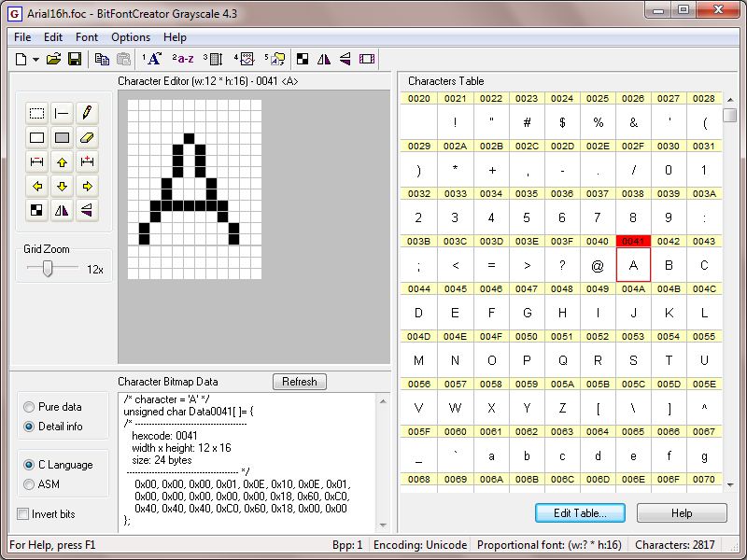The image size is (747, 560).
Task: Expand the New file dropdown arrow
Action: pos(35,59)
